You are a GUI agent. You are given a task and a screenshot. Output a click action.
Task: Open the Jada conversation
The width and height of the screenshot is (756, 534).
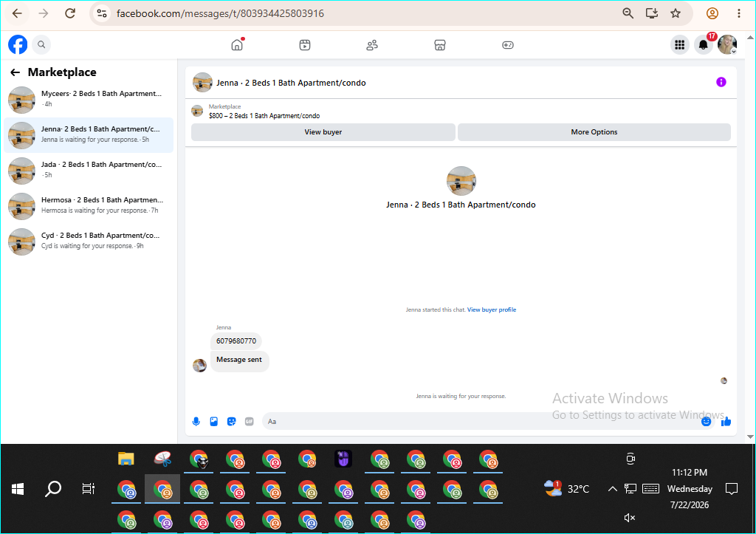click(x=89, y=171)
